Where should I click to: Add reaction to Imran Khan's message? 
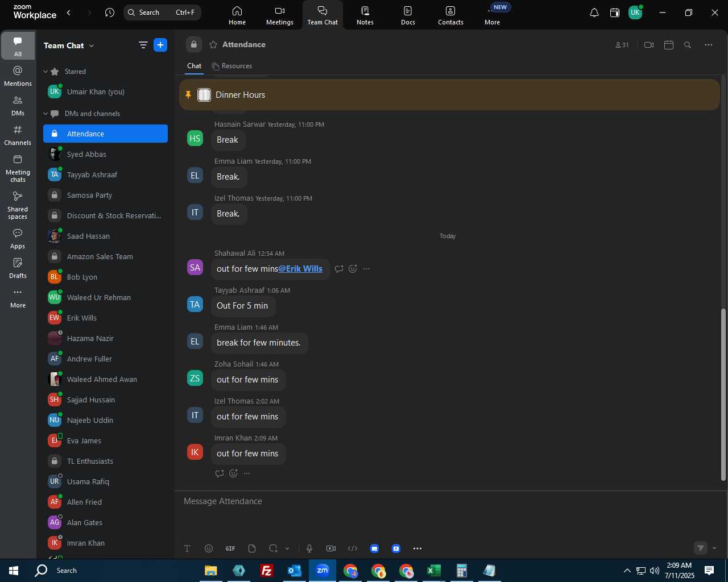[x=233, y=473]
